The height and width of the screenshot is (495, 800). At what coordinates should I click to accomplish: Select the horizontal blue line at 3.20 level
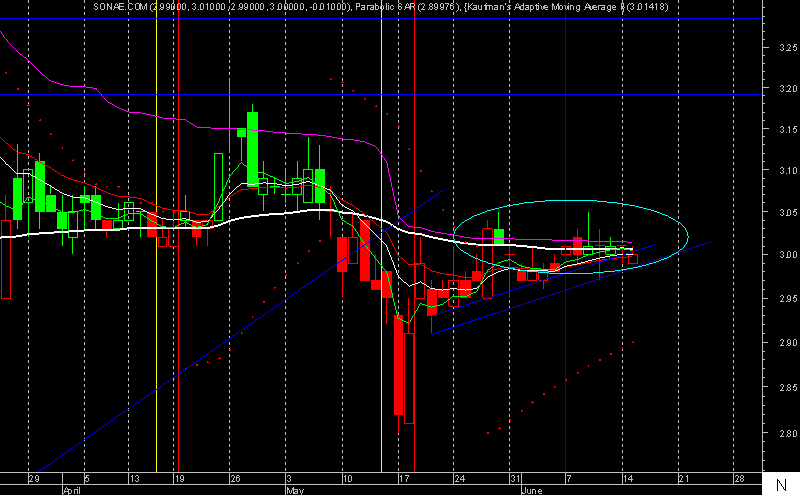[381, 94]
